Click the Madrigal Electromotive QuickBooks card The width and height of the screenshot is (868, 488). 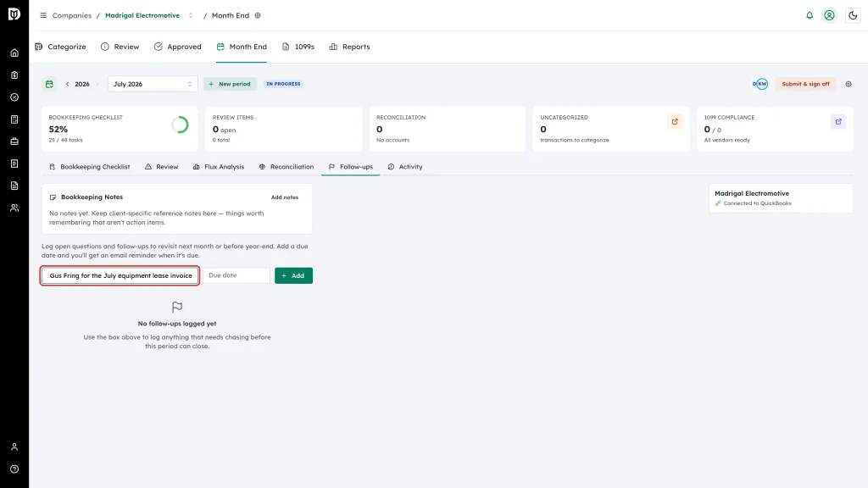click(x=781, y=198)
